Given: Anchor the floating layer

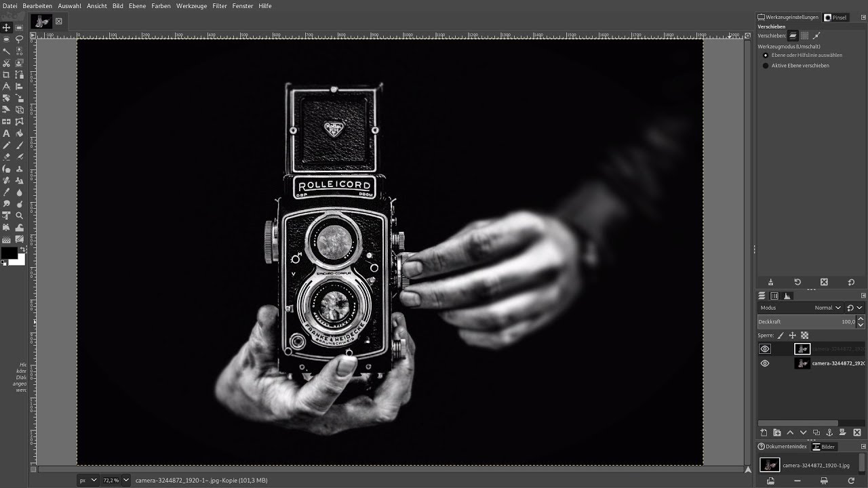Looking at the screenshot, I should click(829, 433).
